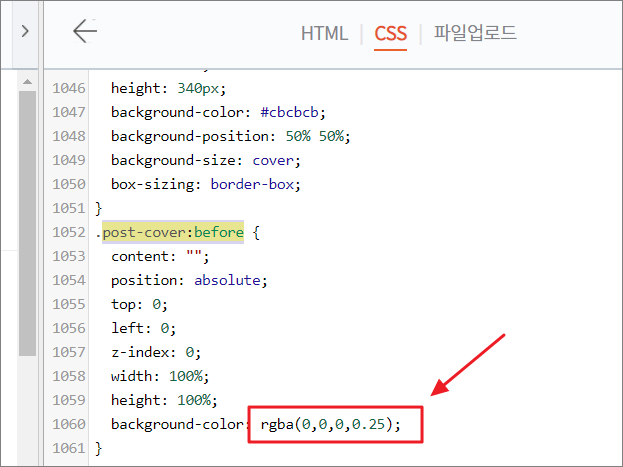This screenshot has height=467, width=623.
Task: Click line number 1046 in gutter
Action: [69, 88]
